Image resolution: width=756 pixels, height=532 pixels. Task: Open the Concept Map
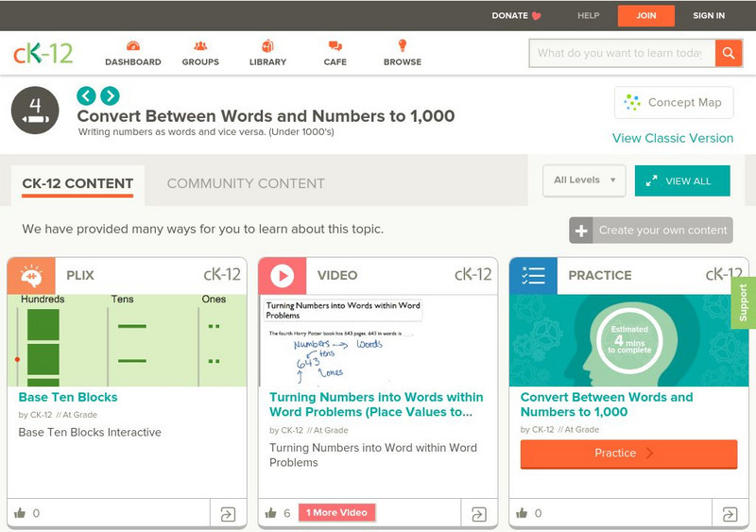674,102
